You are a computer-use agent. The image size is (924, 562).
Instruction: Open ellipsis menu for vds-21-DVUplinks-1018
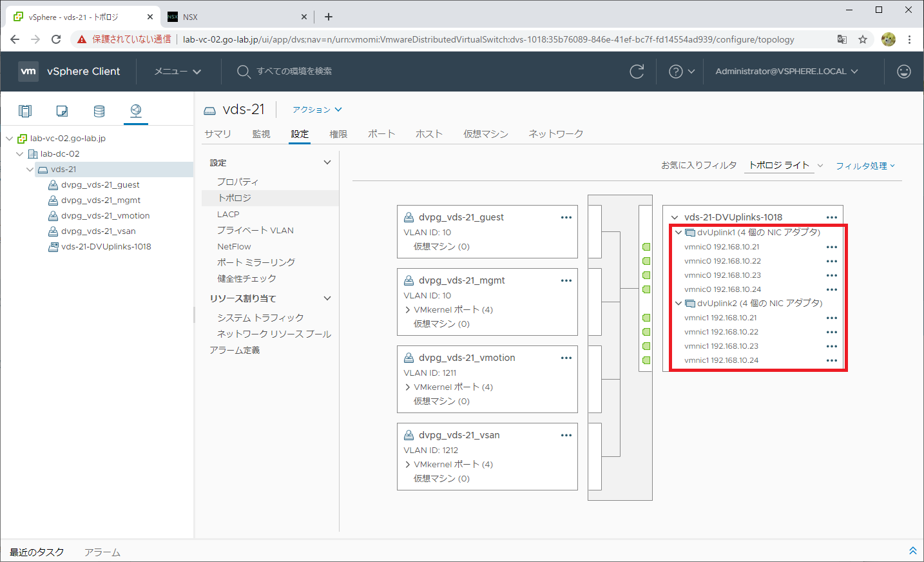[x=832, y=217]
